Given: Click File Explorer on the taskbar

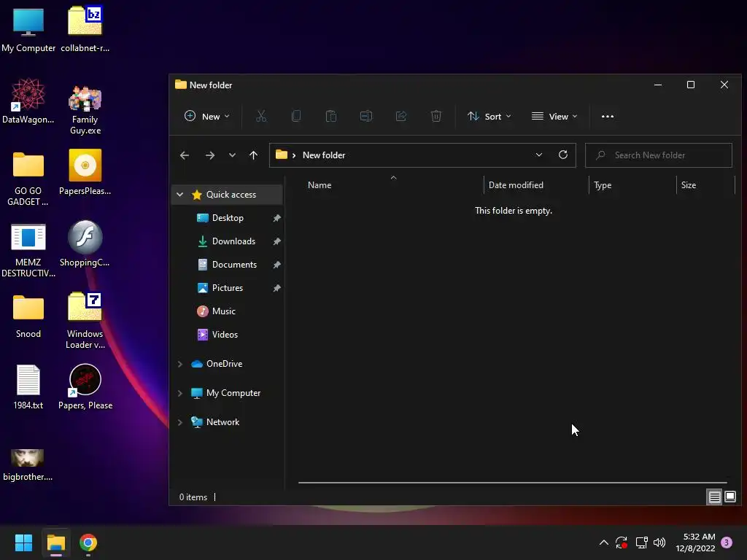Looking at the screenshot, I should 56,542.
